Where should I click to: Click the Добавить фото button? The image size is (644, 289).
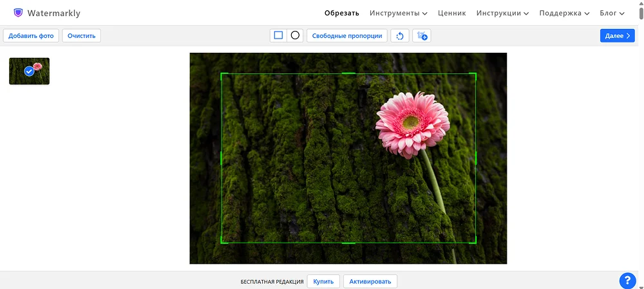pos(31,36)
